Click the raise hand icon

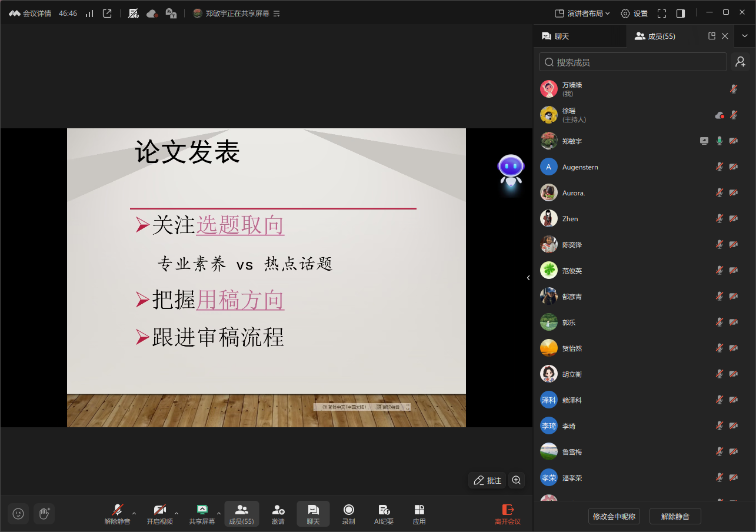click(x=44, y=514)
